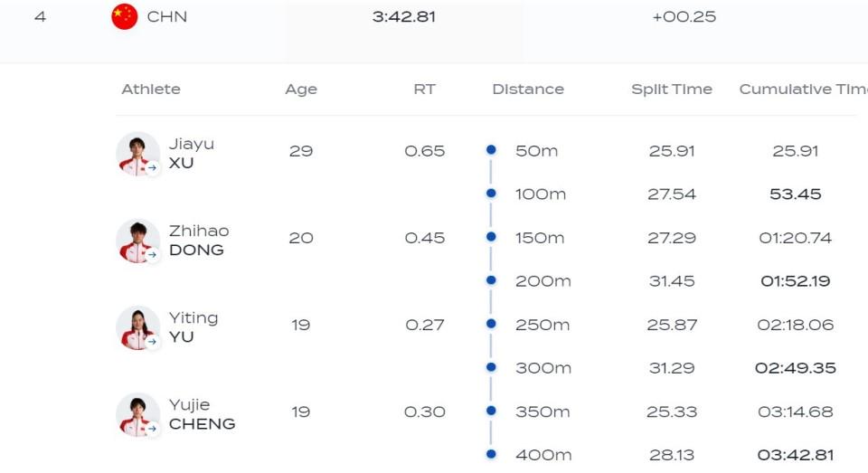This screenshot has width=868, height=473.
Task: Click the arrow icon on Jiayu XU's photo
Action: (x=152, y=167)
